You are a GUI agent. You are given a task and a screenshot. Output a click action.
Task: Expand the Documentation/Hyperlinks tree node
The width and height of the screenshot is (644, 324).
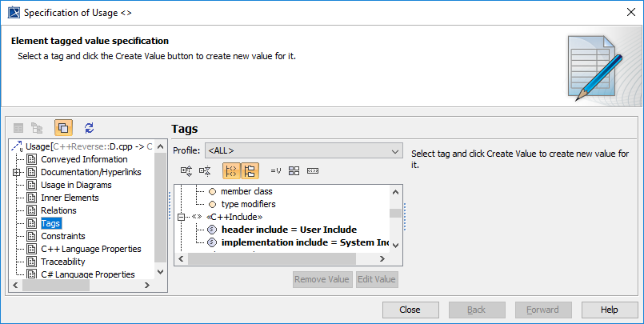17,172
